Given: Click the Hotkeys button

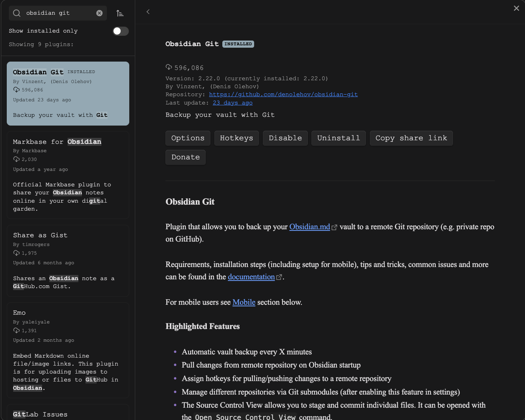Looking at the screenshot, I should click(237, 138).
